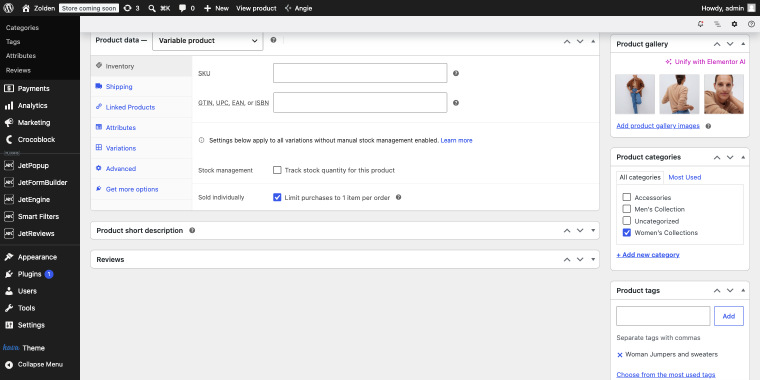
Task: Click Unify with Elementor AI
Action: [705, 62]
